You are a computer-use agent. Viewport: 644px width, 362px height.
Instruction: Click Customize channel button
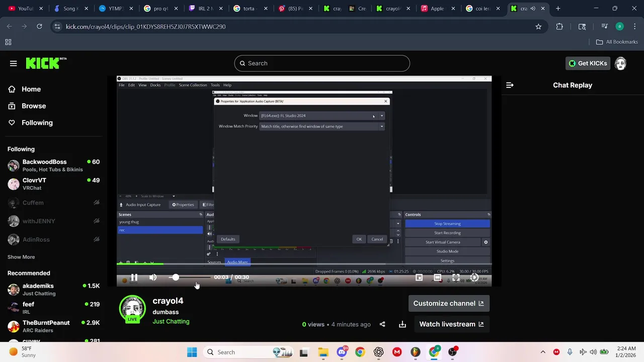[x=448, y=303]
